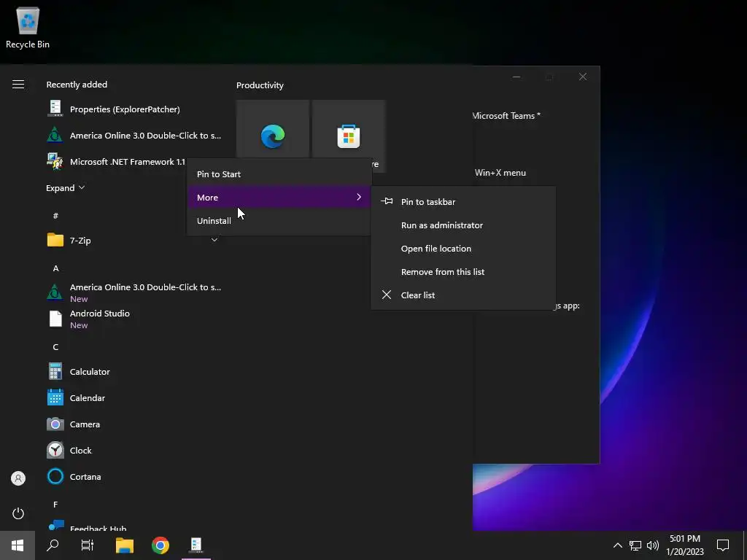Expand the Recently added list
747x560 pixels.
pyautogui.click(x=65, y=188)
